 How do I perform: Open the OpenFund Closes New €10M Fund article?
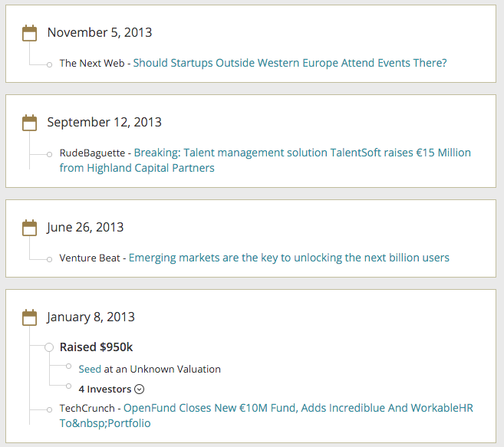tap(298, 408)
